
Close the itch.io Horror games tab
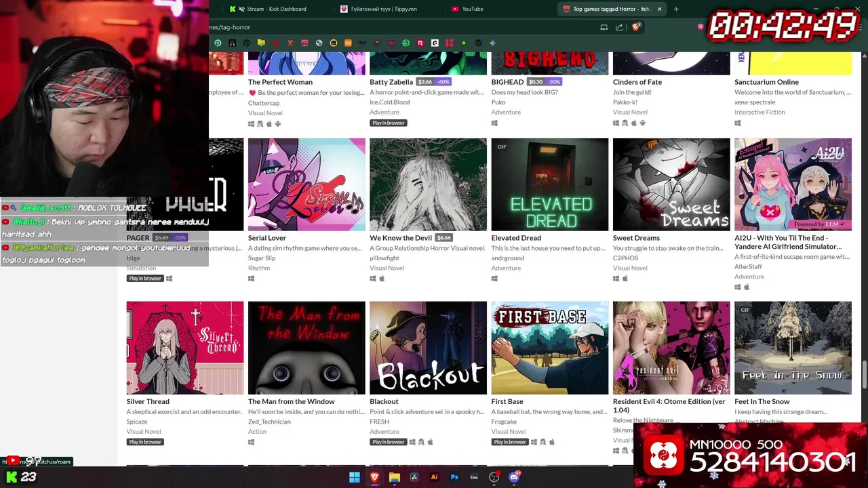(659, 9)
